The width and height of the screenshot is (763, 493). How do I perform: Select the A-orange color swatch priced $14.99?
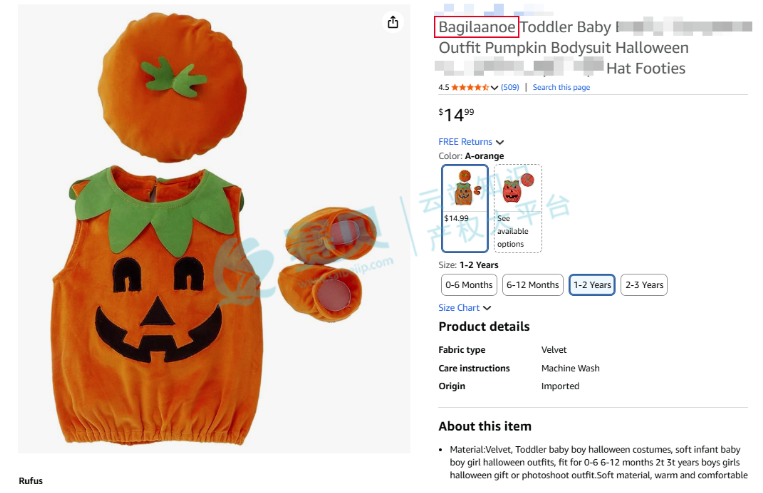tap(464, 208)
